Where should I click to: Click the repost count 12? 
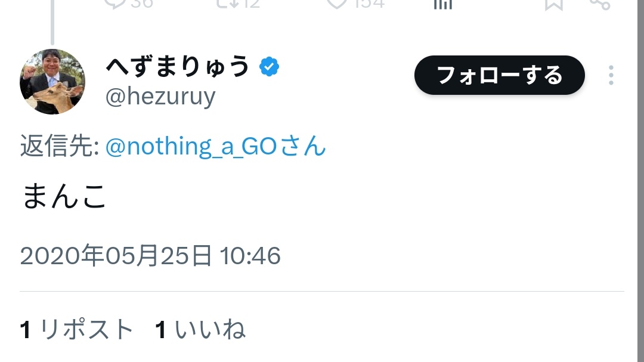pyautogui.click(x=250, y=3)
